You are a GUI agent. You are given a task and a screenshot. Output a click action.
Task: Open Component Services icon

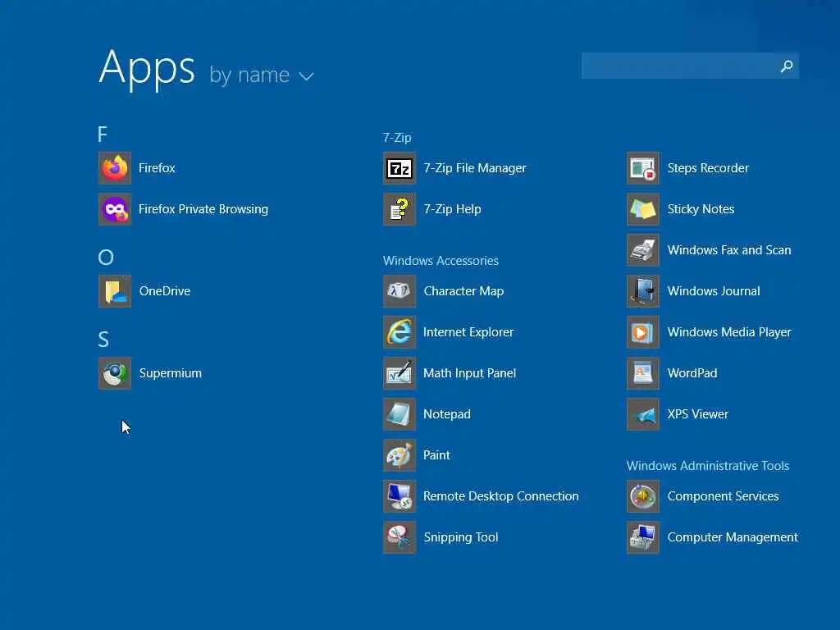(643, 496)
